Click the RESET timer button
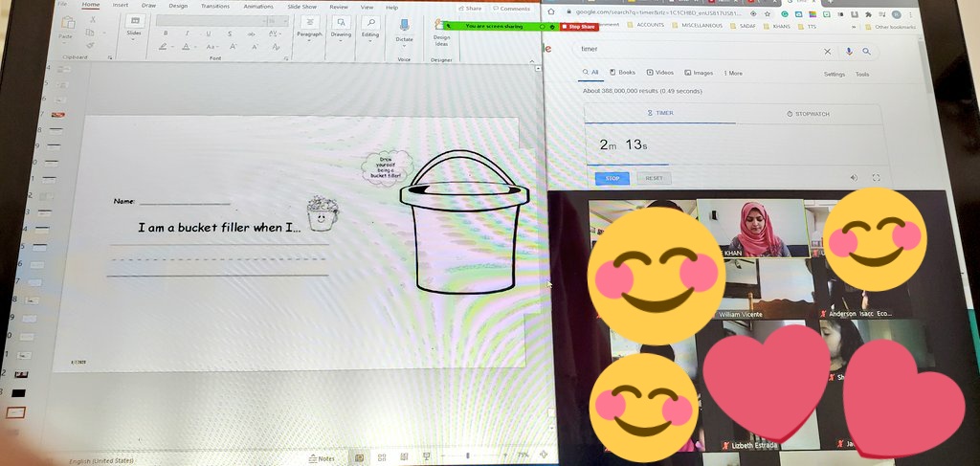Viewport: 980px width, 466px height. [654, 179]
